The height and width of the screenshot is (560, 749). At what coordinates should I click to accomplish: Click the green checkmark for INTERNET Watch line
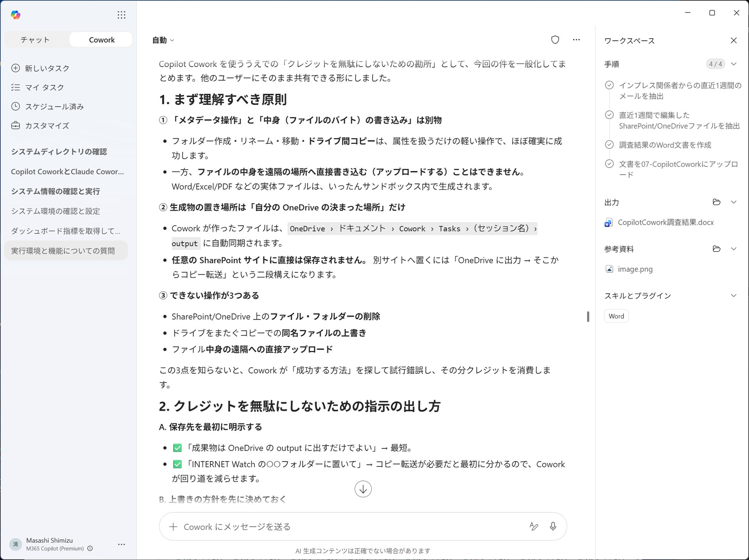pyautogui.click(x=177, y=464)
